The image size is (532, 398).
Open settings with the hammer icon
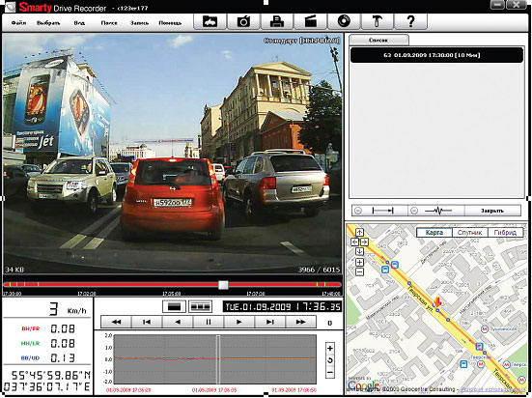pos(378,21)
